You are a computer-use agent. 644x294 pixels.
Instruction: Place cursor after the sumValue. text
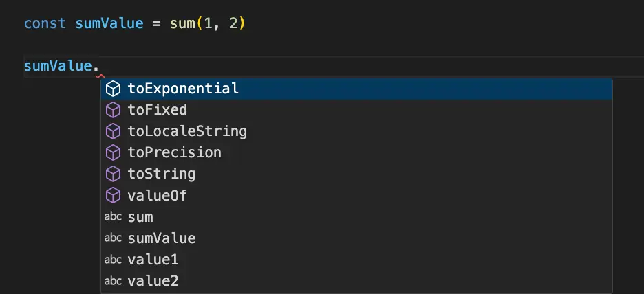[x=102, y=67]
